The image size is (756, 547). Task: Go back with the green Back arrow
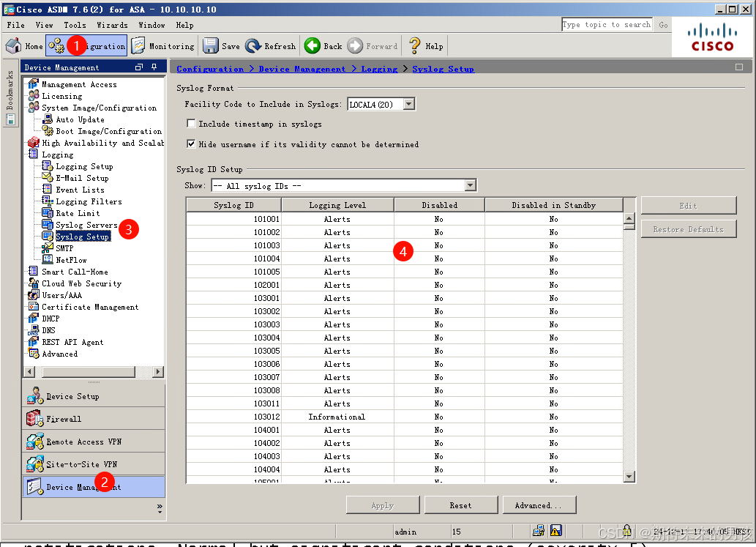(312, 46)
